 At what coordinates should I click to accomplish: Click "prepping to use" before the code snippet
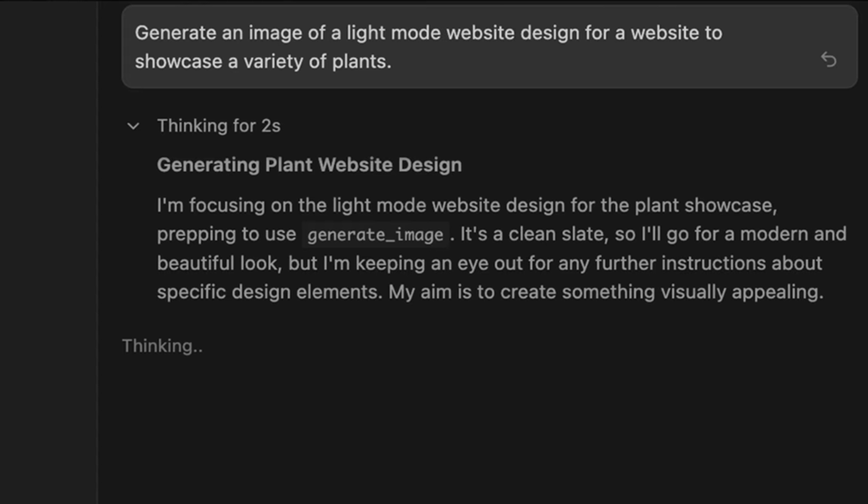[x=226, y=234]
